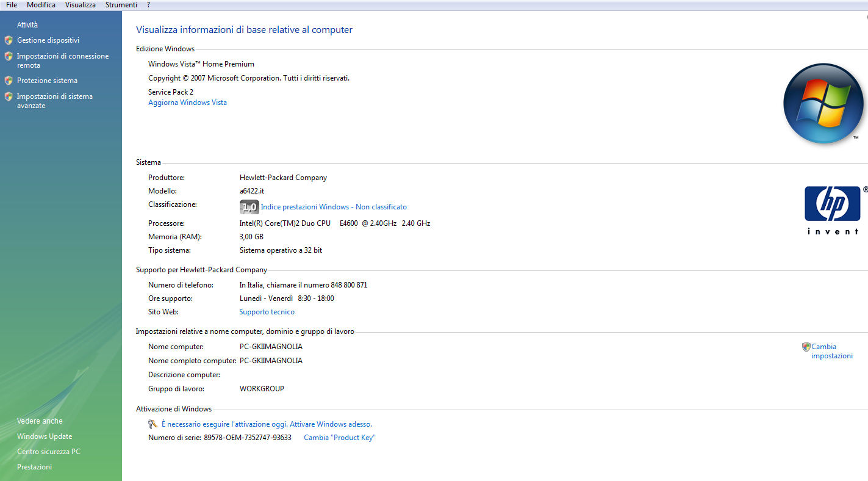Click Aggiorna Windows Vista link
Viewport: 868px width, 481px height.
pos(187,103)
